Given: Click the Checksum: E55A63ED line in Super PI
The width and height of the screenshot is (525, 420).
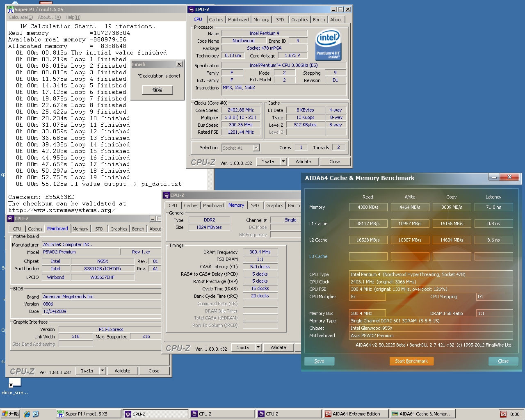Looking at the screenshot, I should click(41, 197).
